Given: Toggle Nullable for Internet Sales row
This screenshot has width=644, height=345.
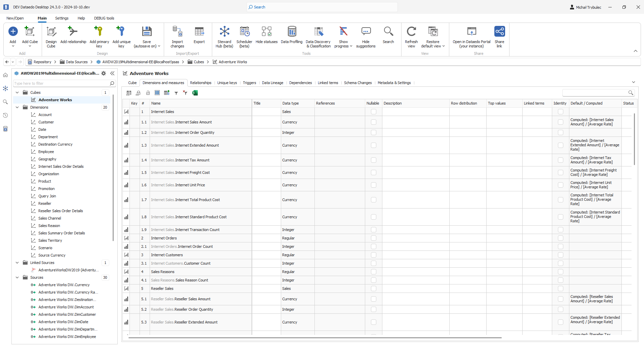Looking at the screenshot, I should (x=373, y=112).
